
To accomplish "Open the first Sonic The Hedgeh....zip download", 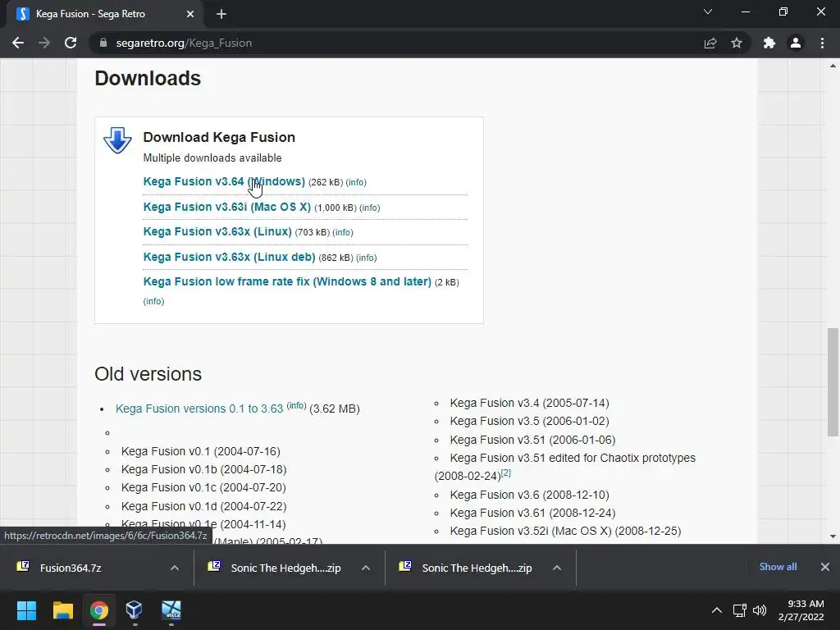I will (274, 568).
